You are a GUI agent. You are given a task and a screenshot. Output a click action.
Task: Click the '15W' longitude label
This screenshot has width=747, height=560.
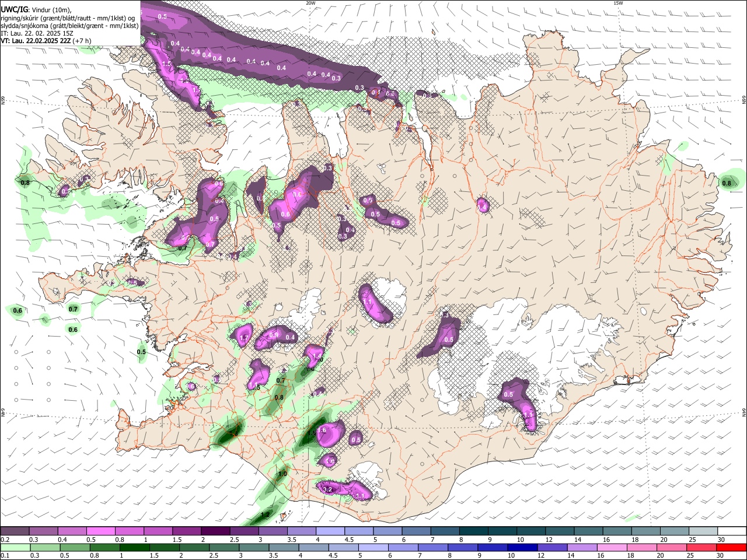pyautogui.click(x=618, y=3)
